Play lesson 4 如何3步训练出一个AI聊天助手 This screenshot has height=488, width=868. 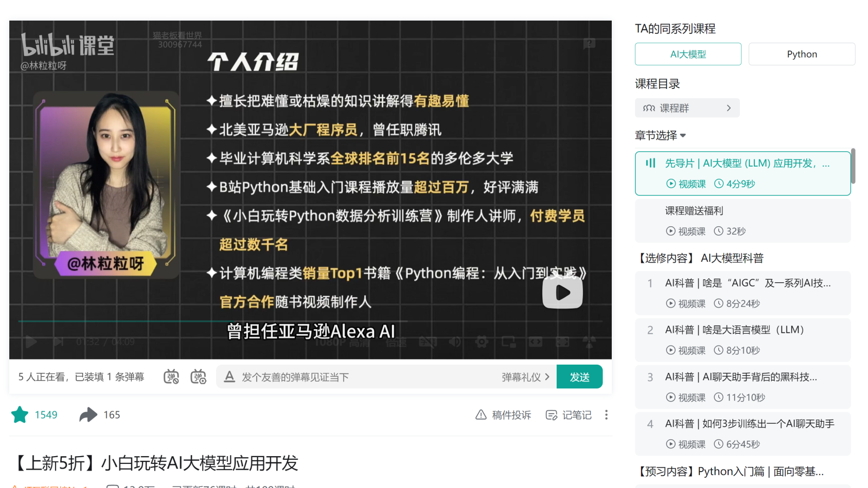coord(742,433)
